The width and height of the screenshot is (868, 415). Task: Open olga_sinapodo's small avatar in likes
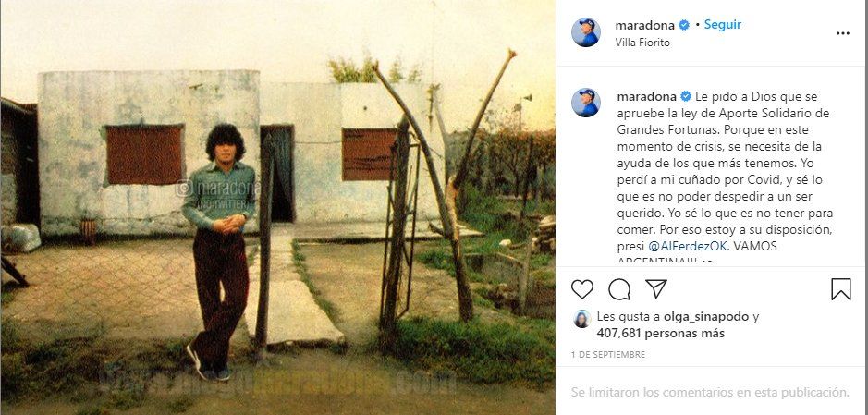point(581,319)
